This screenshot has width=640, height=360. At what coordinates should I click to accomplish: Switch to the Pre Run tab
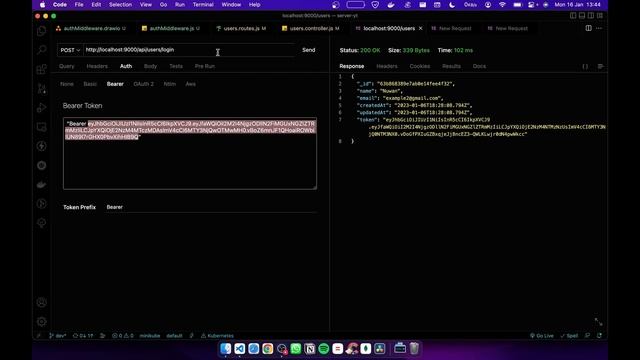204,66
